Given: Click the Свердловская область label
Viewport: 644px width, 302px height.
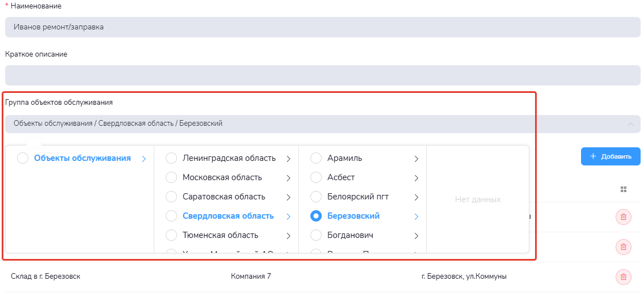Looking at the screenshot, I should 228,216.
